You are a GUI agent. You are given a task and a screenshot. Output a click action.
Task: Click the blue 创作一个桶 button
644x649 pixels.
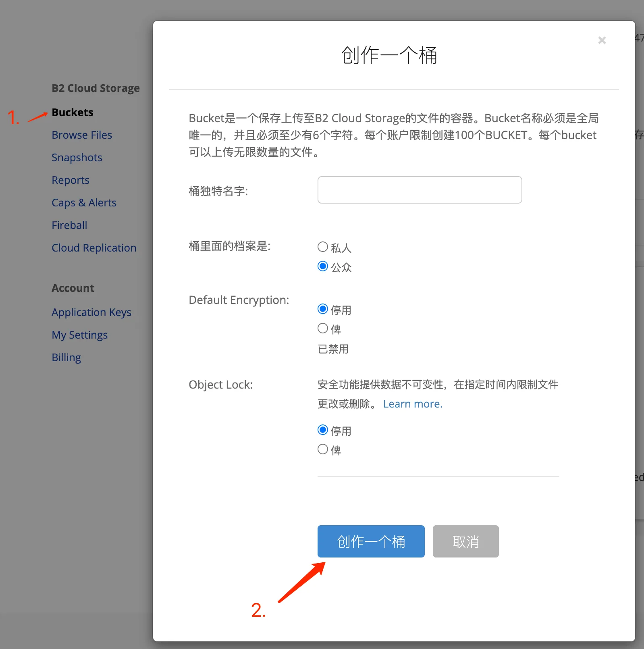pyautogui.click(x=371, y=541)
